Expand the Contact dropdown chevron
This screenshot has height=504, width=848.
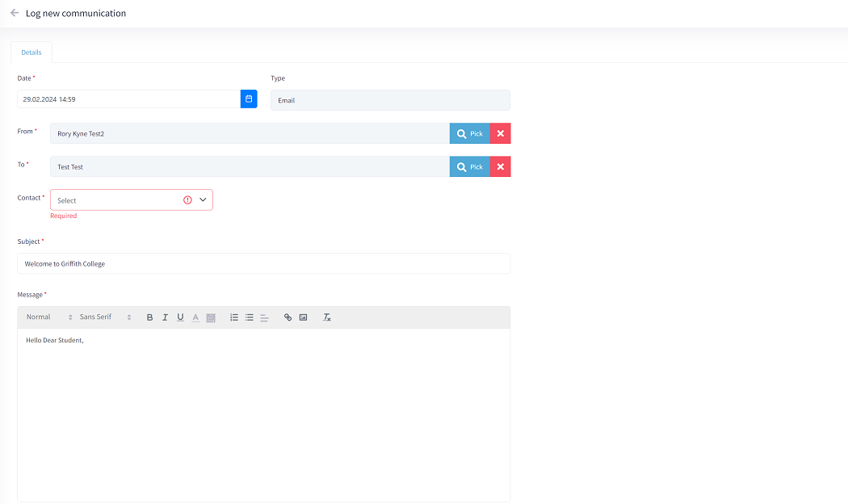(x=203, y=199)
